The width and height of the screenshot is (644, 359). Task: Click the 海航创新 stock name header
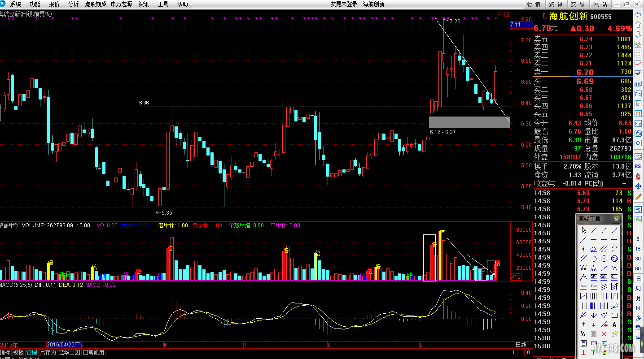pos(569,16)
